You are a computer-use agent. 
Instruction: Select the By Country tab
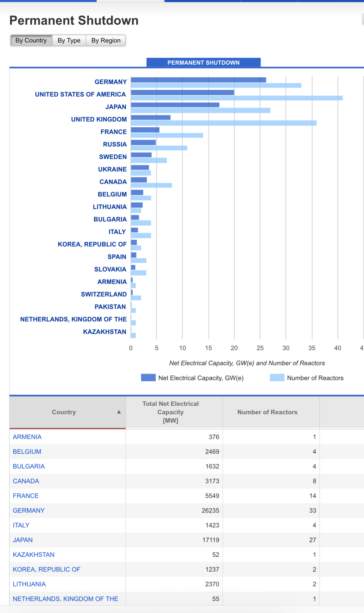point(31,40)
